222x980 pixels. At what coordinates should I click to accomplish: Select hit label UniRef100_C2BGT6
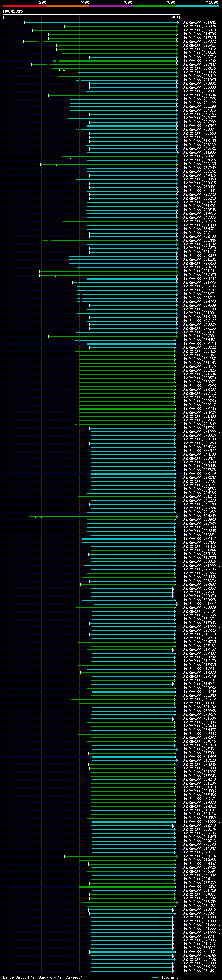(x=199, y=909)
